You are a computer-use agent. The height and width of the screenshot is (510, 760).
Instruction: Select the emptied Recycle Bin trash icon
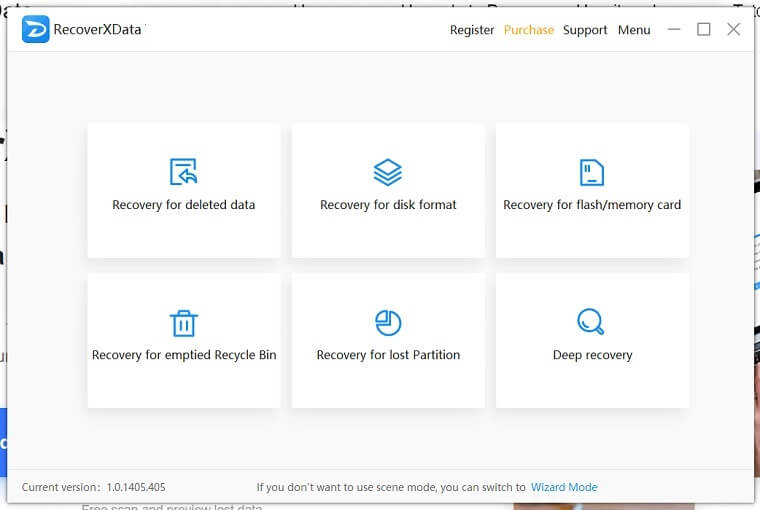[184, 323]
